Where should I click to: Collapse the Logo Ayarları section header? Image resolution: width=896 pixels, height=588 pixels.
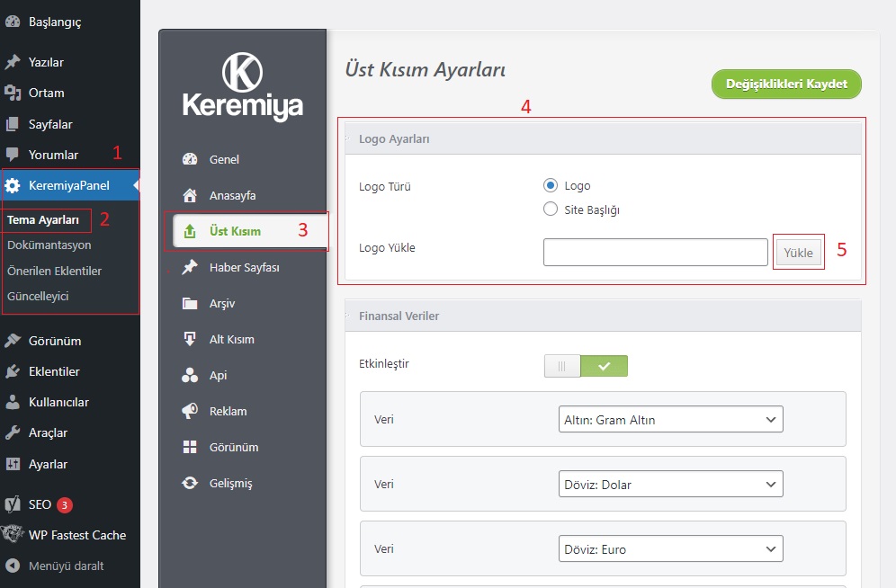click(603, 138)
